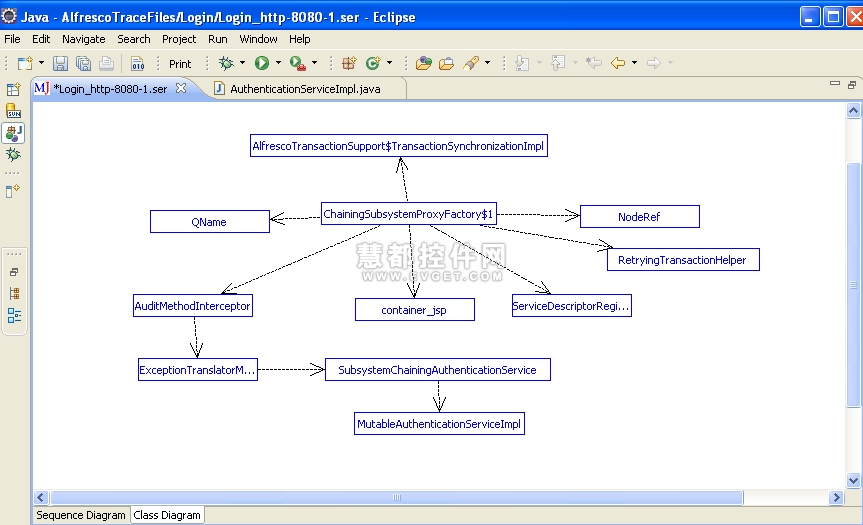
Task: Open the Run menu
Action: pyautogui.click(x=217, y=39)
